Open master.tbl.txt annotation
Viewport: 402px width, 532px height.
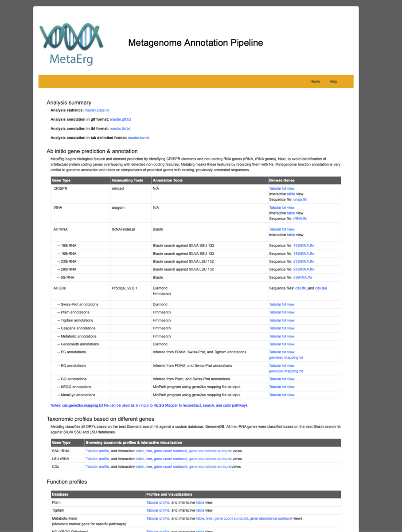120,128
